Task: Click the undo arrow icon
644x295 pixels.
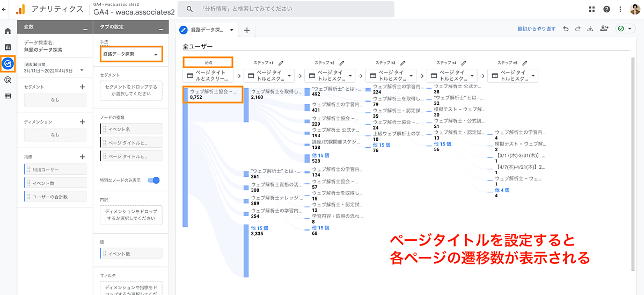Action: (566, 29)
